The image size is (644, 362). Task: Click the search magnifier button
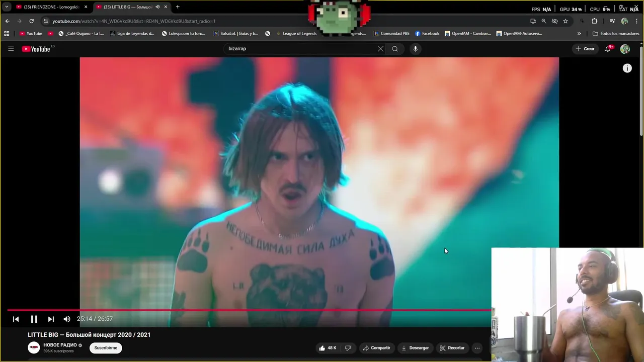point(395,49)
